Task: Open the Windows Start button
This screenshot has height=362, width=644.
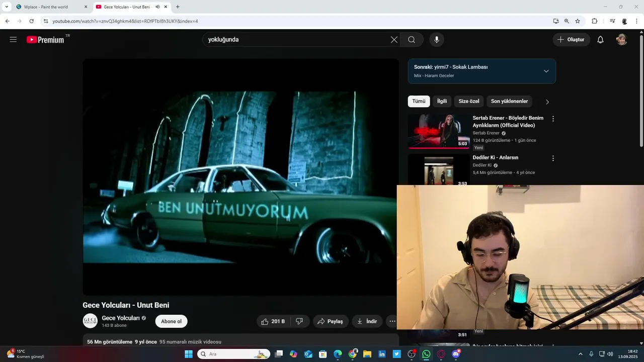Action: click(x=189, y=354)
